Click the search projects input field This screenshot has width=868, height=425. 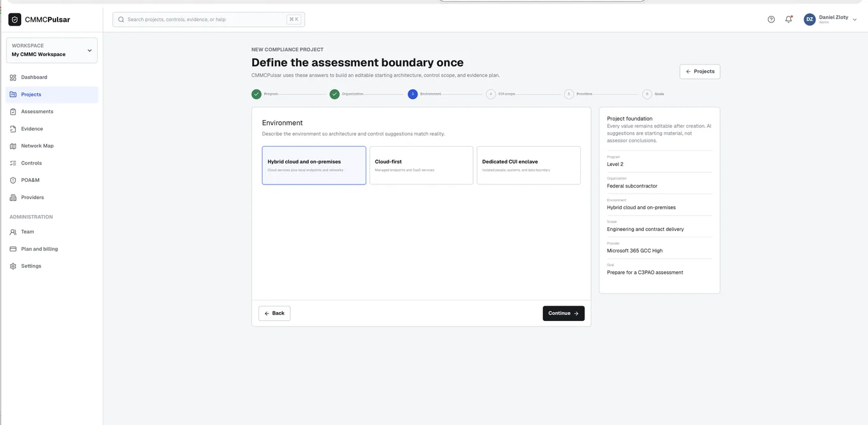coord(209,20)
